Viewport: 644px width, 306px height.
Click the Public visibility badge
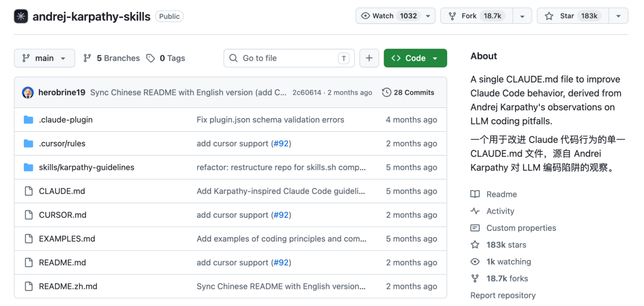coord(169,17)
